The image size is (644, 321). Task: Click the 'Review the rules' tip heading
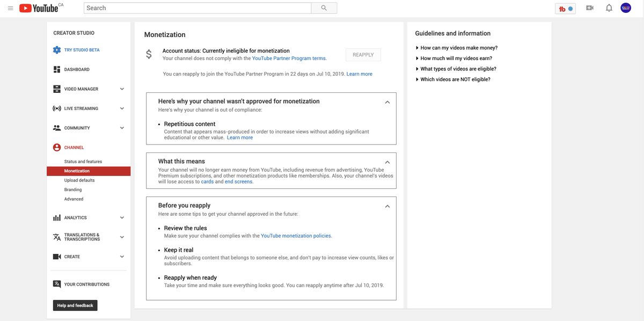186,228
